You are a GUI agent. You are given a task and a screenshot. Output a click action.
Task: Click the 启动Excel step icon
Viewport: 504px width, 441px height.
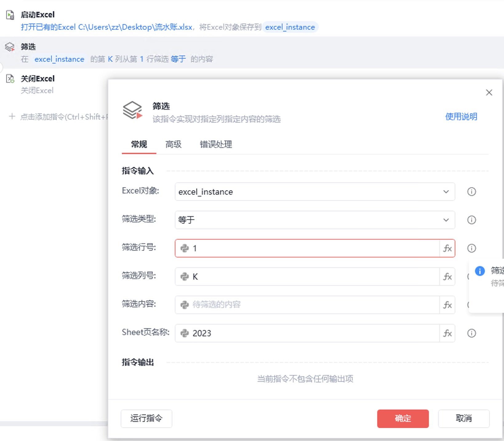pyautogui.click(x=10, y=15)
